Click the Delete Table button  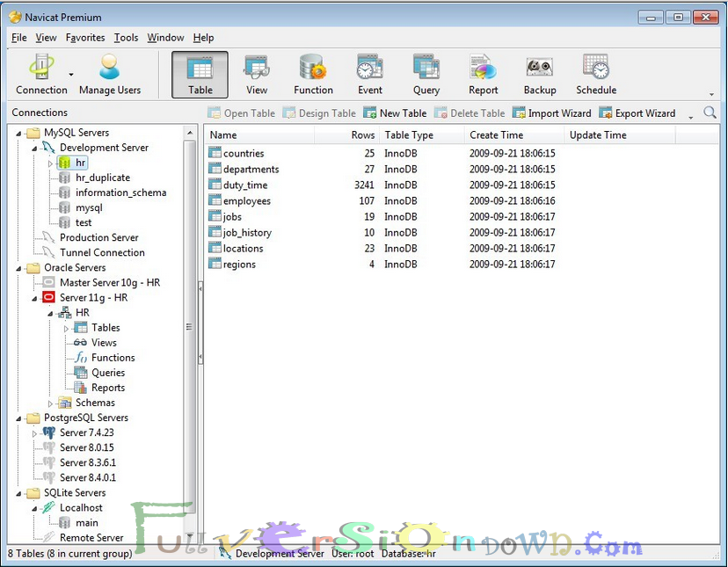click(470, 113)
